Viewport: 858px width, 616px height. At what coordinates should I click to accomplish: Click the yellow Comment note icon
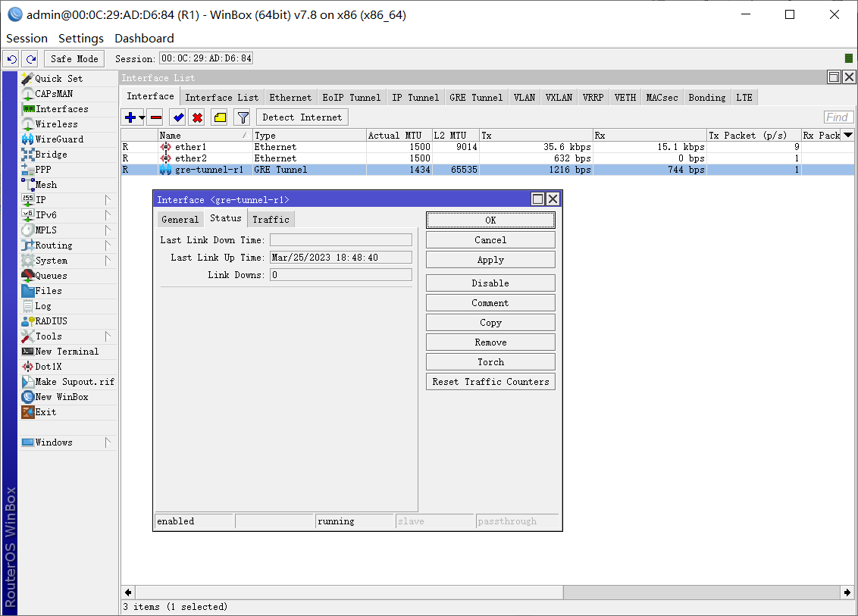220,117
